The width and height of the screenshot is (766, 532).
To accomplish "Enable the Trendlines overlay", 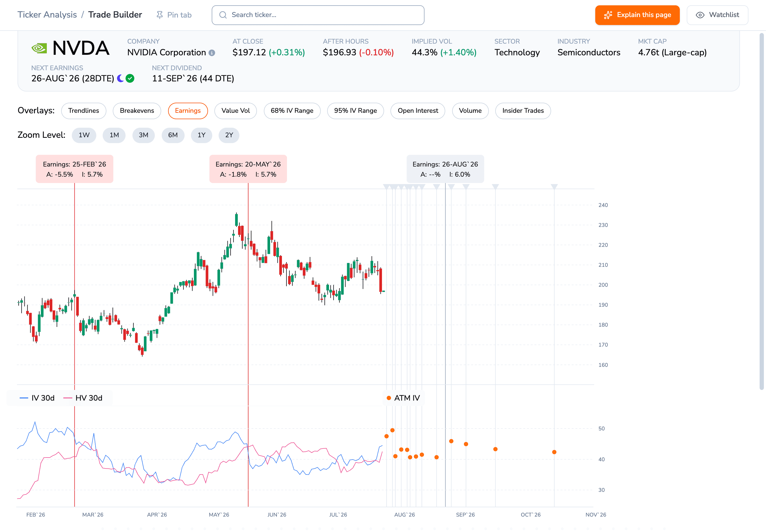I will 84,111.
